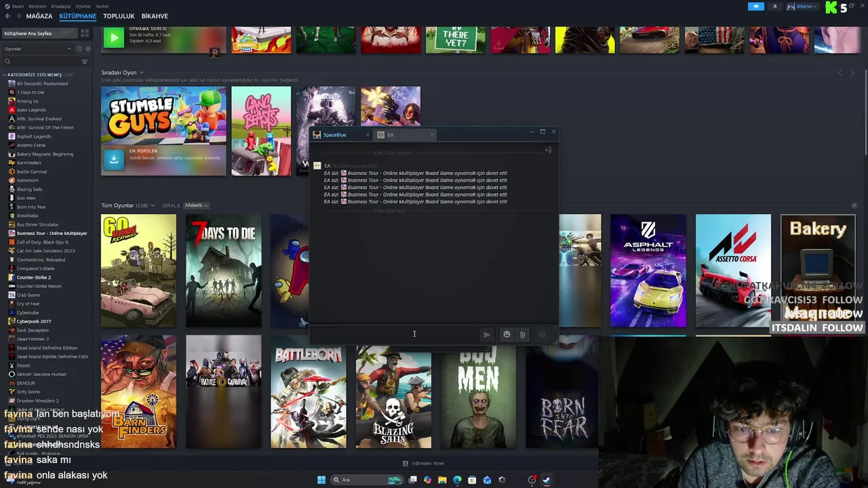Screen dimensions: 868x488
Task: Open Windows Start menu
Action: pos(321,480)
